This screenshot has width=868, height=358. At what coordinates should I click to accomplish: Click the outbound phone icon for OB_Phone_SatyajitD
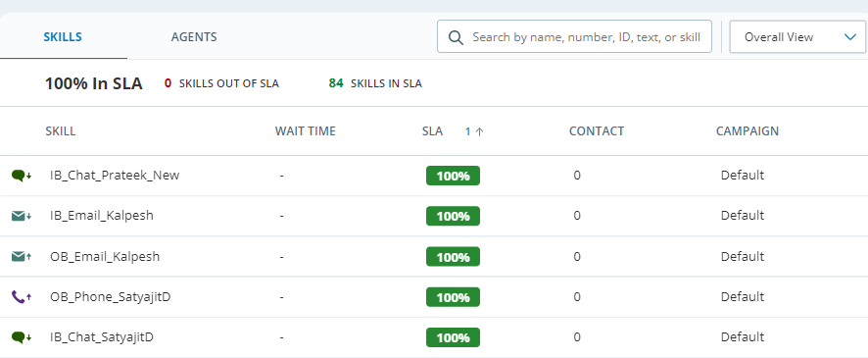[21, 297]
